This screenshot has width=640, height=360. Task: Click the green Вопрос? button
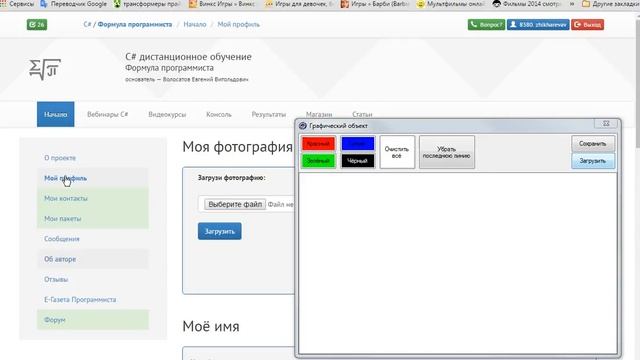click(x=486, y=24)
